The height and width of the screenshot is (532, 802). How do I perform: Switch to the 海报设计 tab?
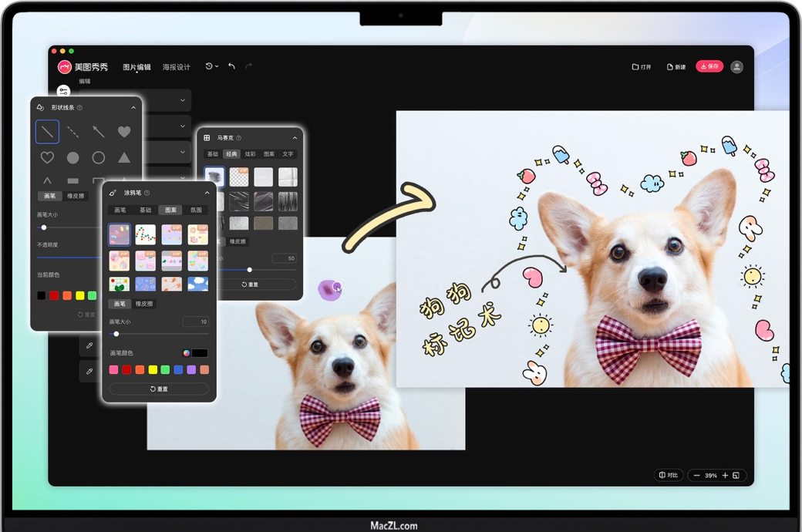click(x=176, y=67)
